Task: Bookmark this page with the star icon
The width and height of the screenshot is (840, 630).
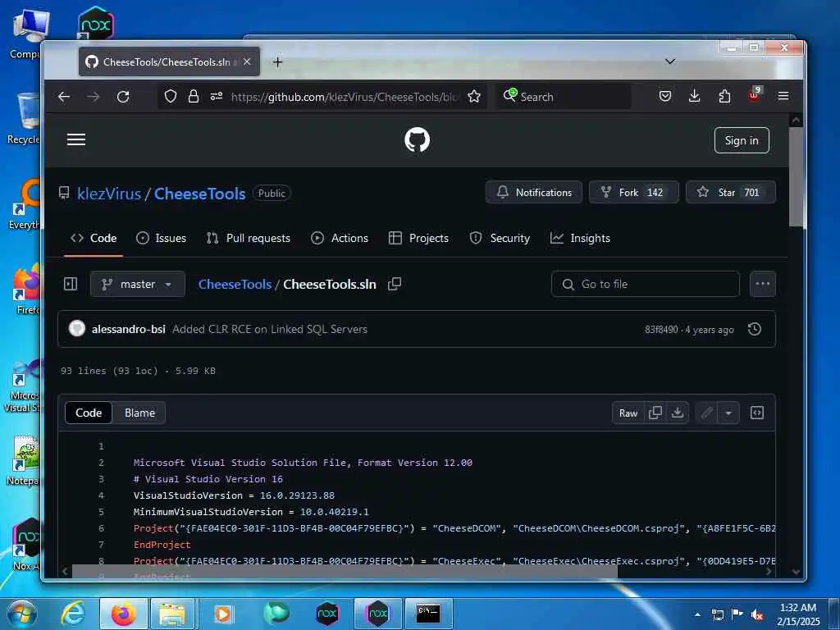Action: click(474, 97)
